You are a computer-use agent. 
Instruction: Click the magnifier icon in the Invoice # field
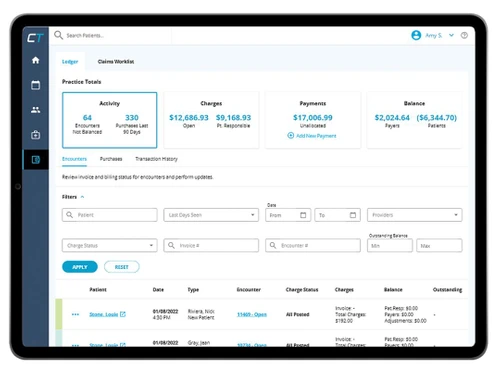[171, 245]
